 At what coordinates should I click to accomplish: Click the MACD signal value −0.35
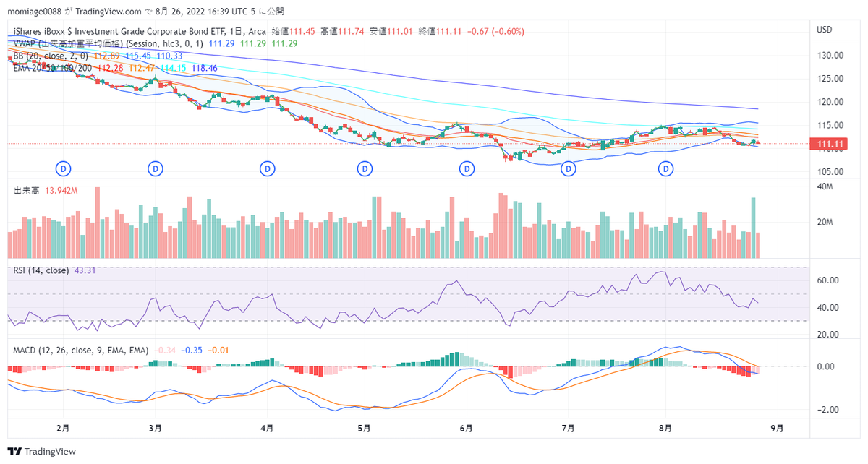[192, 350]
